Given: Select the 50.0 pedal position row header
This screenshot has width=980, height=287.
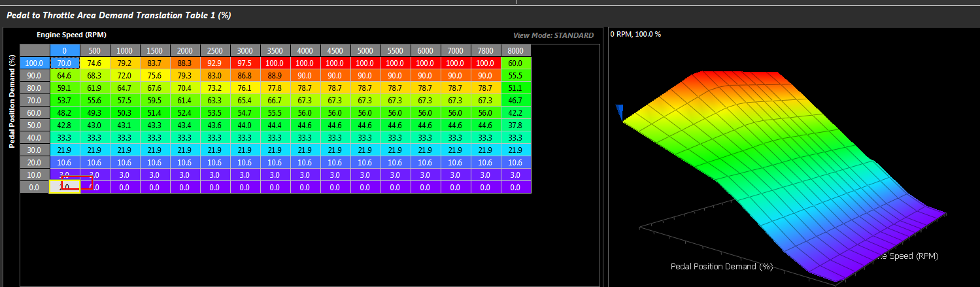Looking at the screenshot, I should [35, 126].
